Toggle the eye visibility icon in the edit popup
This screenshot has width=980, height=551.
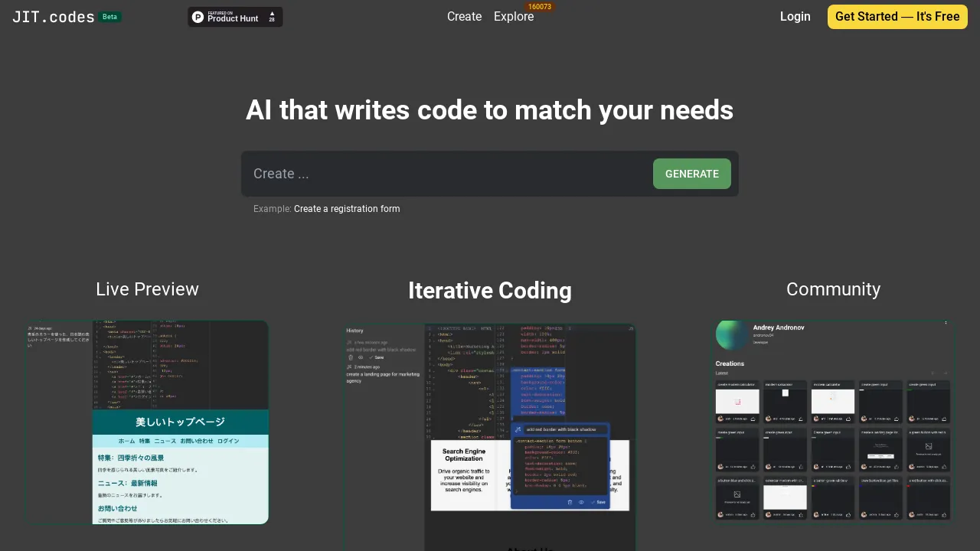click(x=581, y=502)
